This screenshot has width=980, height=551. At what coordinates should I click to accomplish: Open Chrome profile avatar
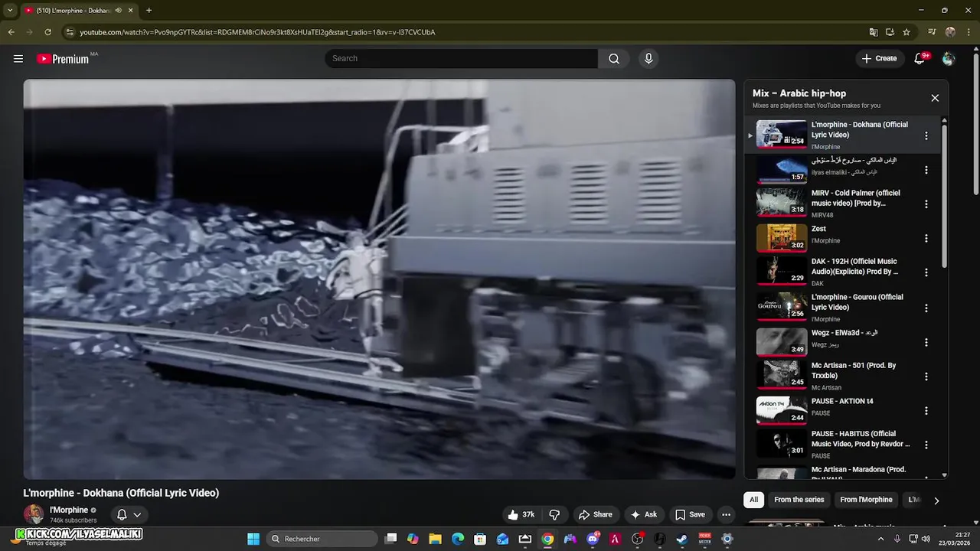[x=950, y=32]
